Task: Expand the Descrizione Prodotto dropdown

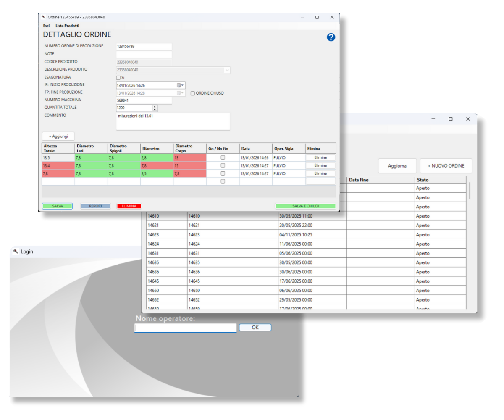Action: [227, 70]
